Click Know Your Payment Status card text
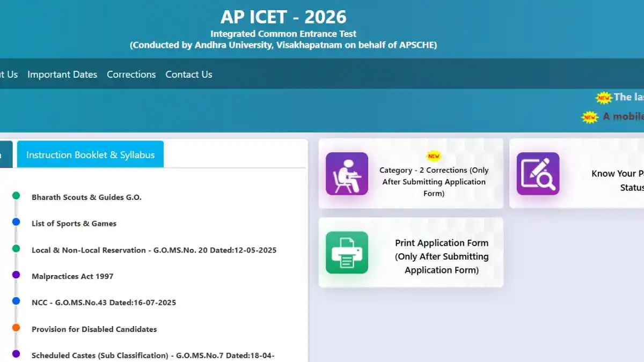Viewport: 644px width, 362px height. click(x=618, y=181)
